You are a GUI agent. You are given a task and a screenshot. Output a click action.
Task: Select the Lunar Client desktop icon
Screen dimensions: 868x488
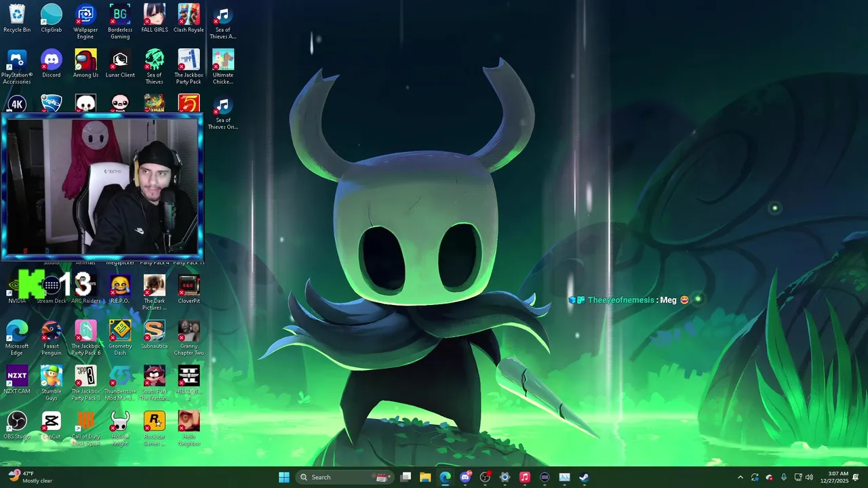(x=120, y=64)
